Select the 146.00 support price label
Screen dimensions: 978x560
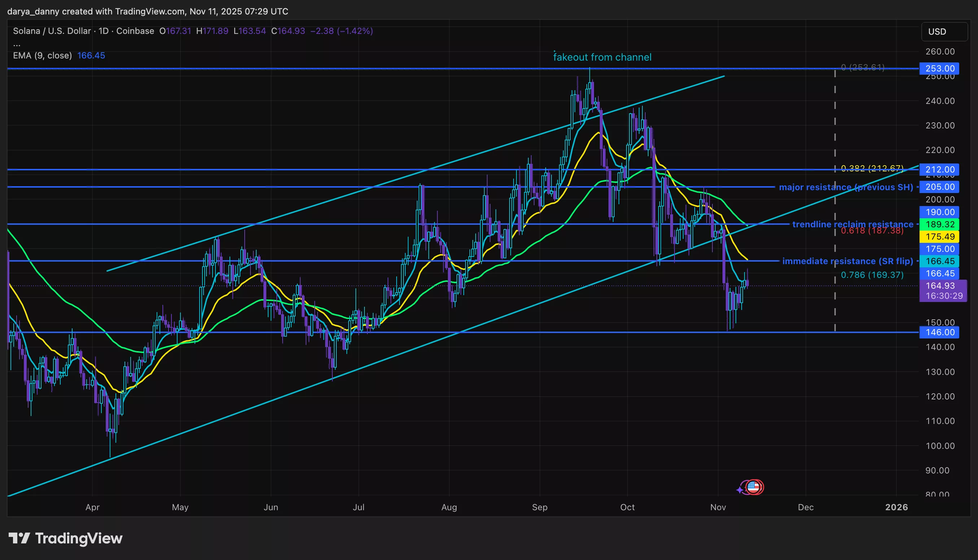point(939,332)
